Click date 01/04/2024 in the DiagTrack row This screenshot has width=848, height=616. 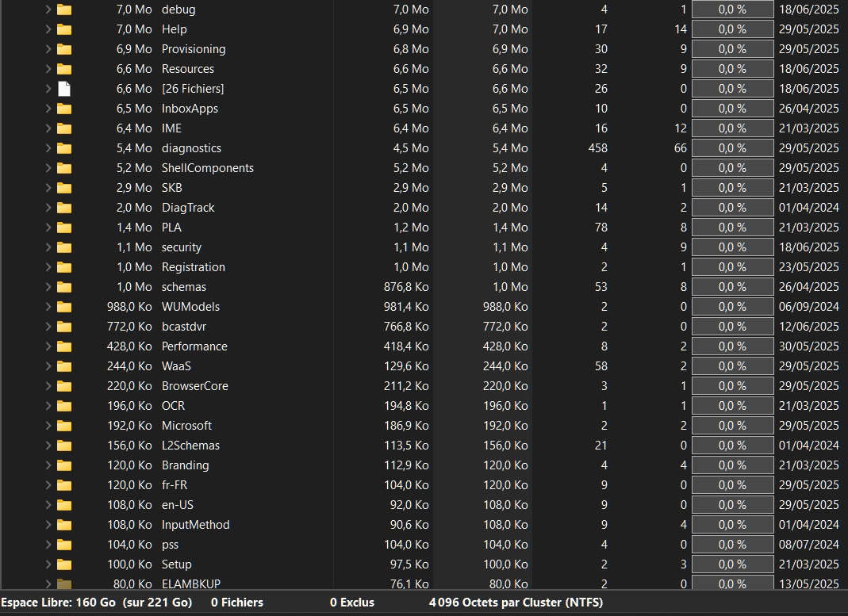click(x=808, y=208)
